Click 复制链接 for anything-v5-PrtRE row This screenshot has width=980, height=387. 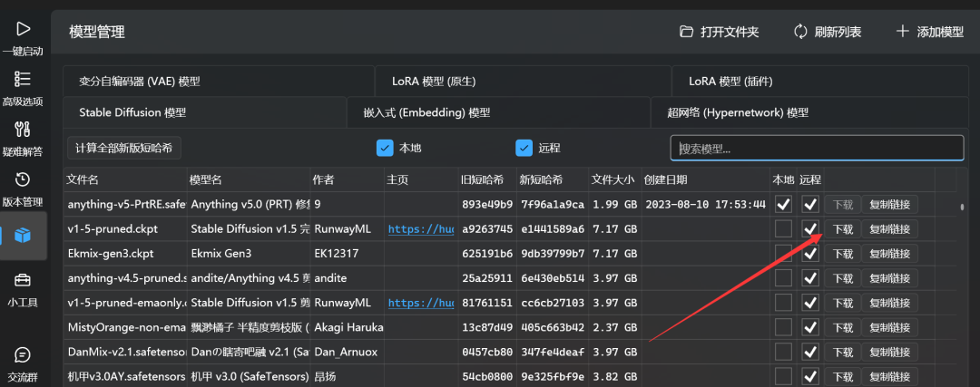click(x=890, y=204)
